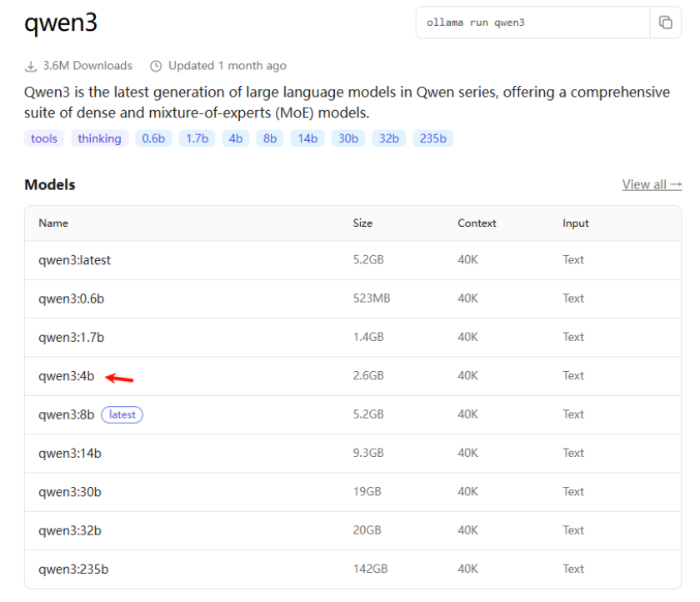Click the 19GB size value

(367, 492)
